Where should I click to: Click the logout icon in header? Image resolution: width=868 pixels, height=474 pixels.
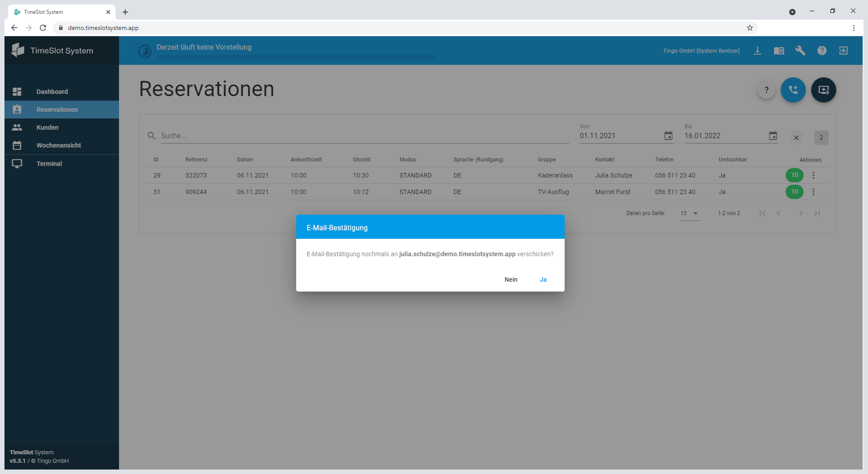coord(843,51)
